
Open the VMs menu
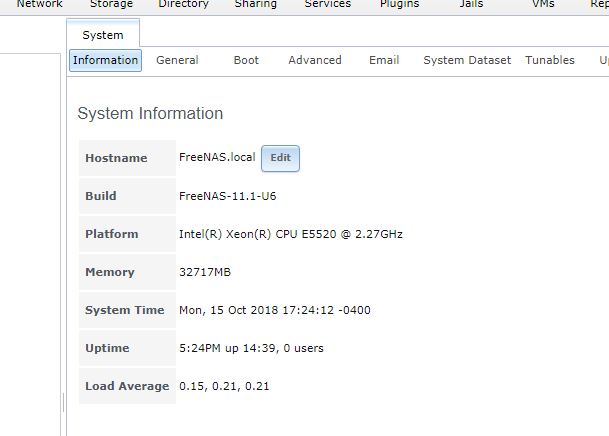[543, 4]
